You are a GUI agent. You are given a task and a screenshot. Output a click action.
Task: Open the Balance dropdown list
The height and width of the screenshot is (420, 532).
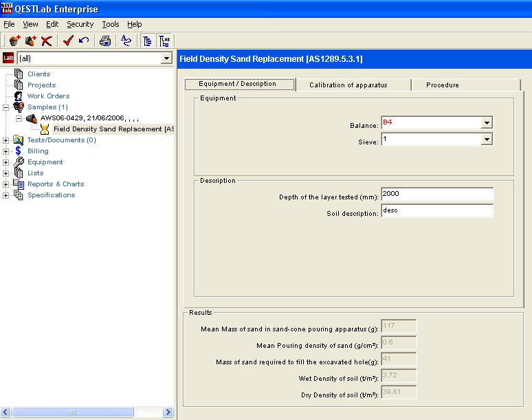click(487, 123)
